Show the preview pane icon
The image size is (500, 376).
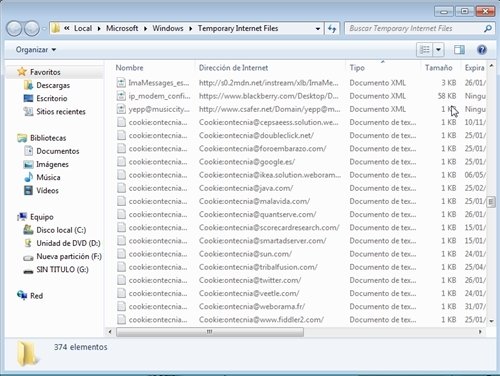[x=459, y=50]
